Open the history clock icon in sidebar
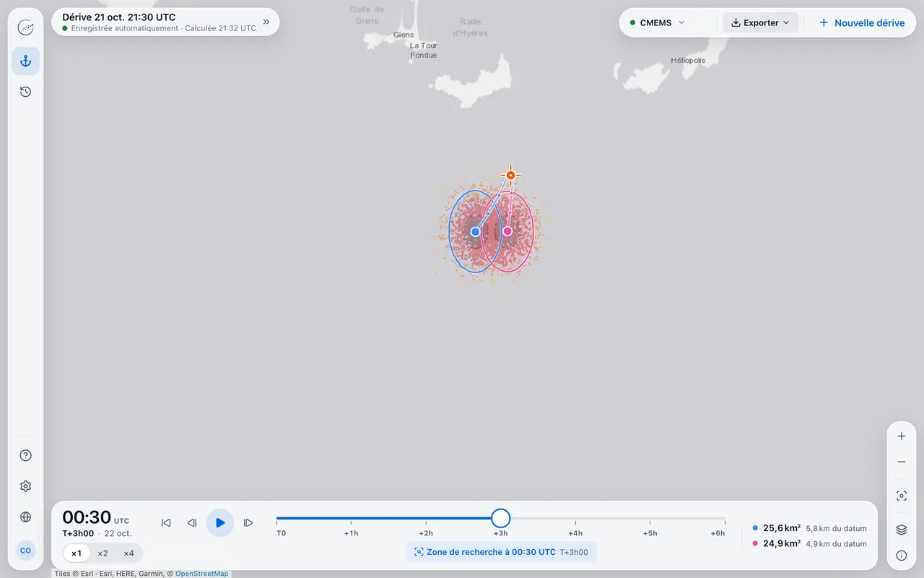 [26, 92]
